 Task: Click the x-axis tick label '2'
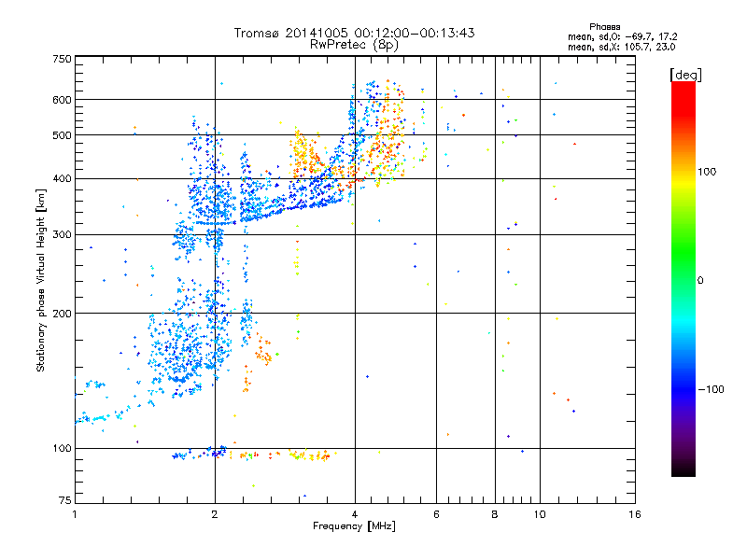[x=215, y=514]
